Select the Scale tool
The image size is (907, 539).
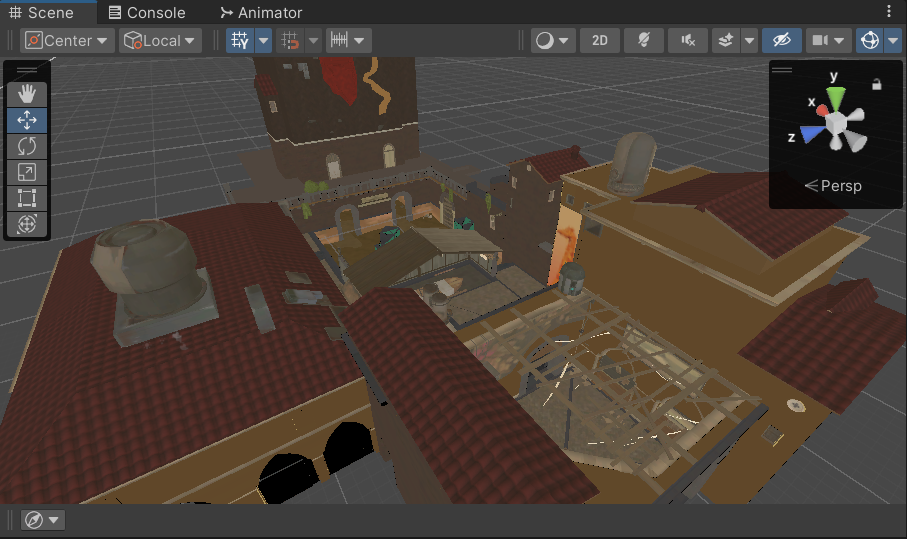(27, 172)
